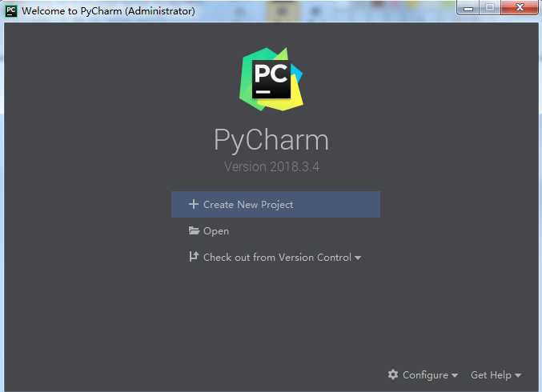Close the Welcome to PyCharm window
542x392 pixels.
(520, 7)
